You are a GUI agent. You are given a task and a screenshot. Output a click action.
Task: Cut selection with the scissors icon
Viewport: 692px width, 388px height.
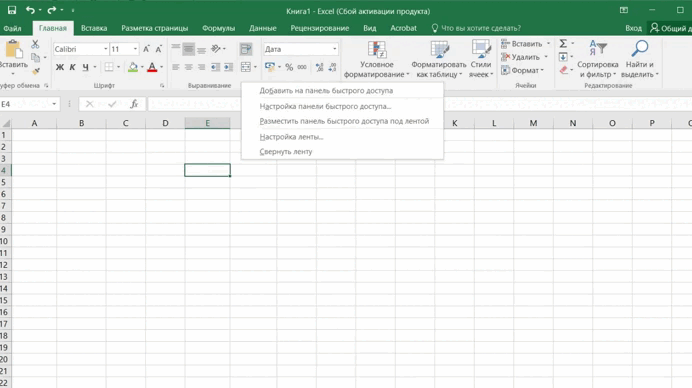point(35,44)
